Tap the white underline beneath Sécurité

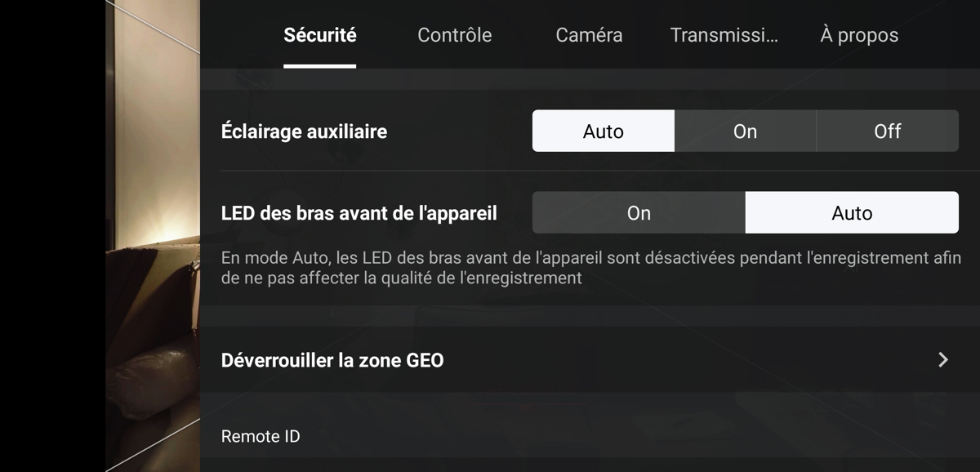[x=320, y=66]
